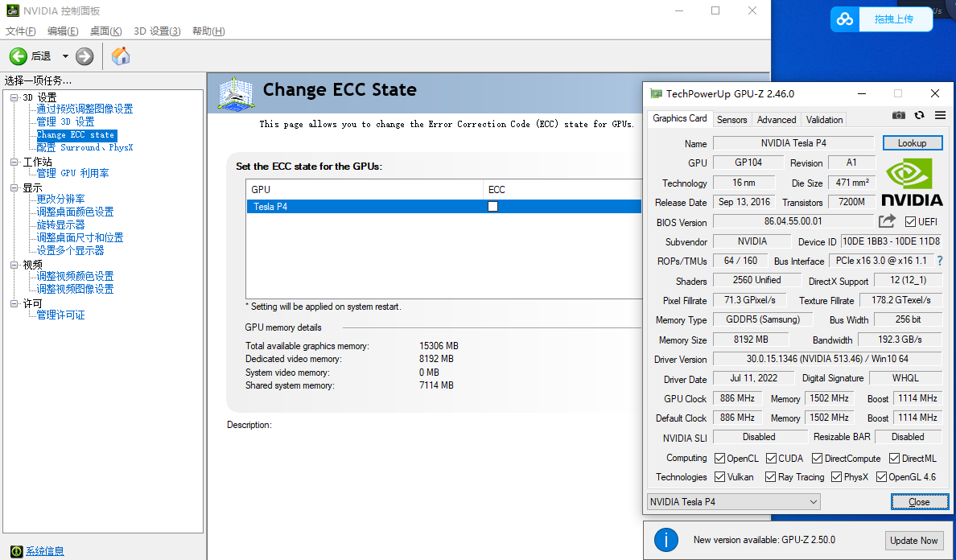Open 更改分辨率 tree item
Viewport: 956px width, 560px height.
point(60,200)
